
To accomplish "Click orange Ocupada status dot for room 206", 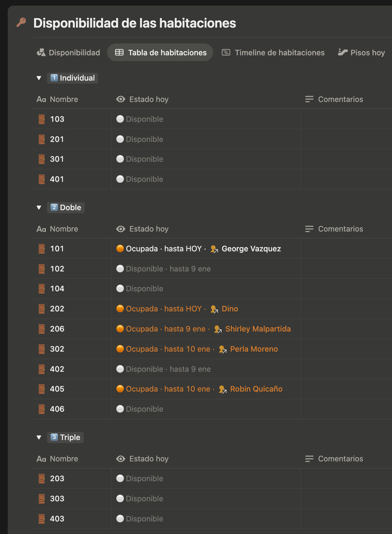I will tap(120, 329).
